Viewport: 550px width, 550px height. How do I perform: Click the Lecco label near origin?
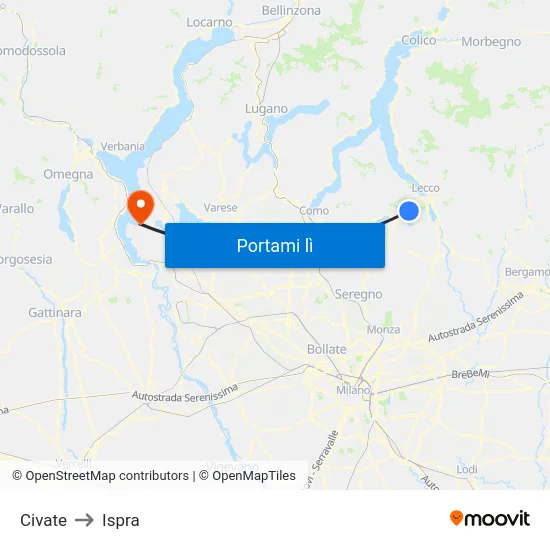coord(425,188)
